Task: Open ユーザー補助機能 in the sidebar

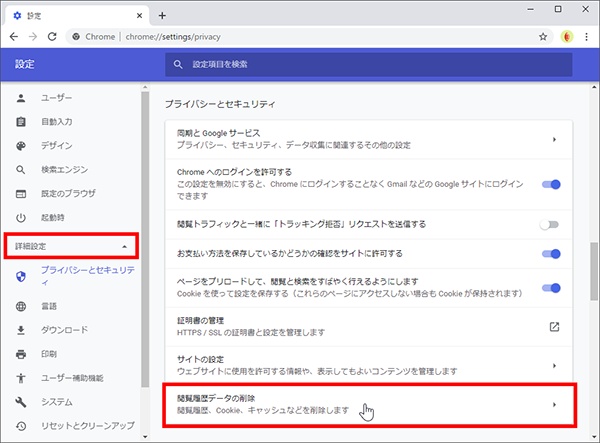Action: pos(72,378)
